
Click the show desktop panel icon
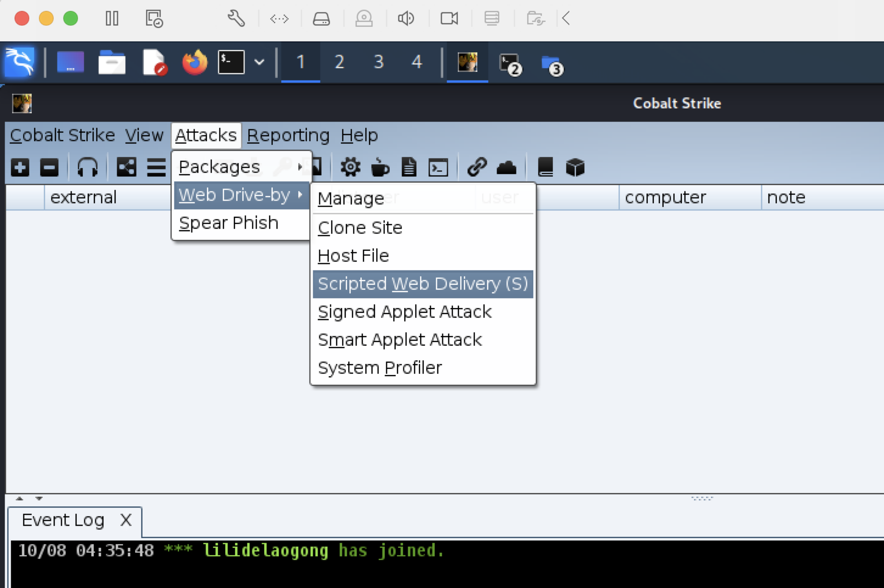pyautogui.click(x=70, y=62)
